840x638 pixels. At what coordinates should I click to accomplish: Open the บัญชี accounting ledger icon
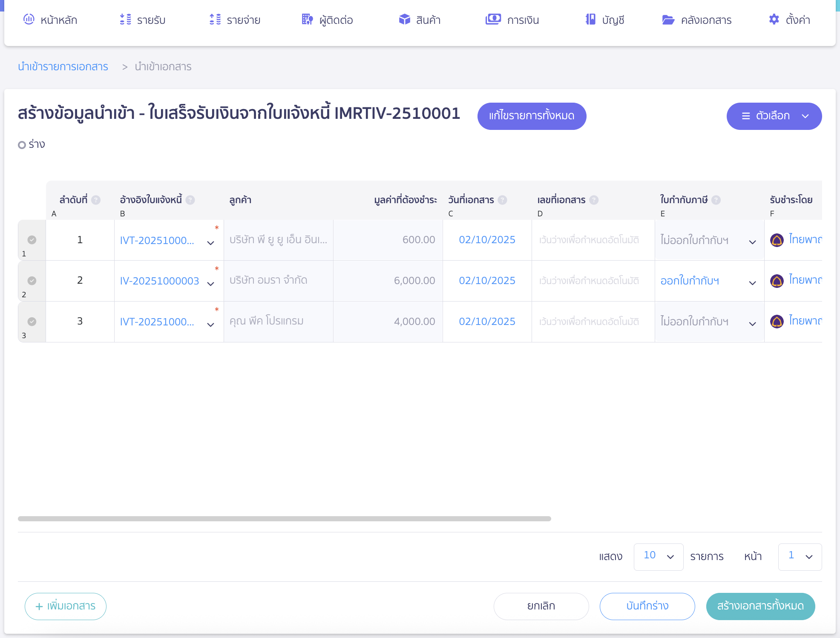click(x=590, y=19)
